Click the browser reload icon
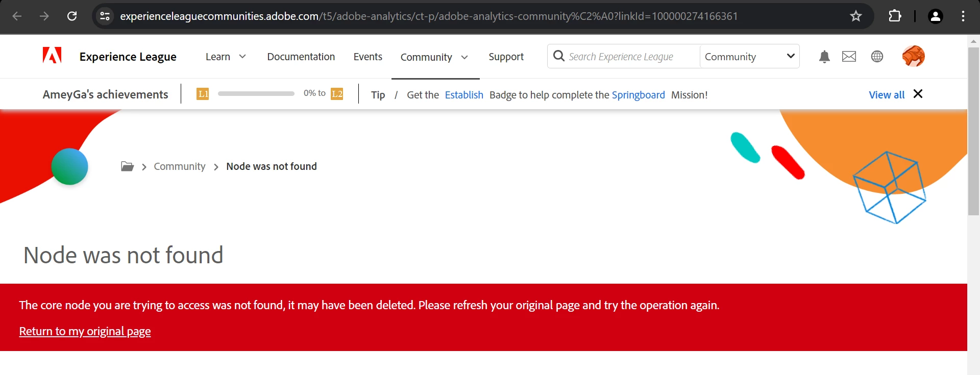980x375 pixels. pos(72,16)
